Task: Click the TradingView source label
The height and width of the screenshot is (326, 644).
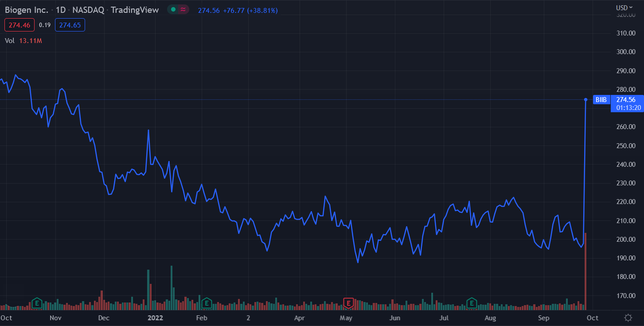Action: point(135,10)
